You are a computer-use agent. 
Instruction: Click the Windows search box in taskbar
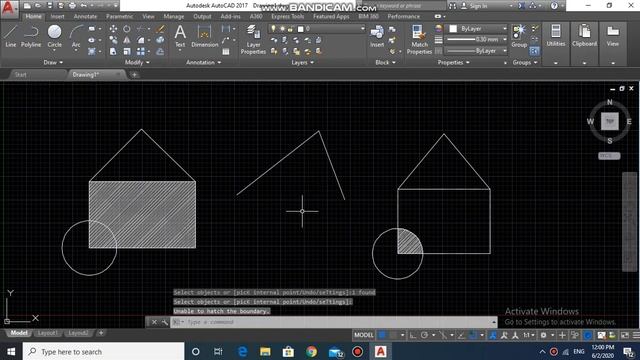pyautogui.click(x=103, y=351)
